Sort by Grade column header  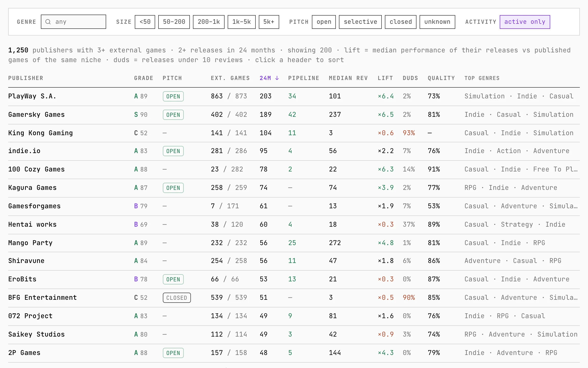tap(144, 78)
